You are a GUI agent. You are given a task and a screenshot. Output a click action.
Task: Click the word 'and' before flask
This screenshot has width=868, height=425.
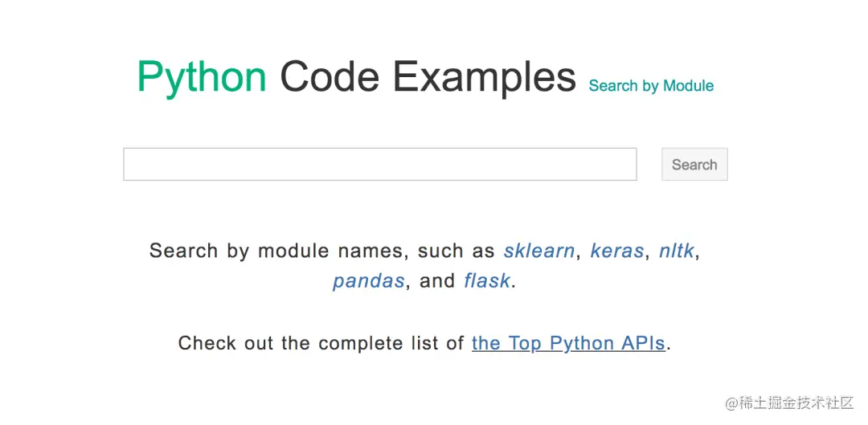(x=437, y=281)
